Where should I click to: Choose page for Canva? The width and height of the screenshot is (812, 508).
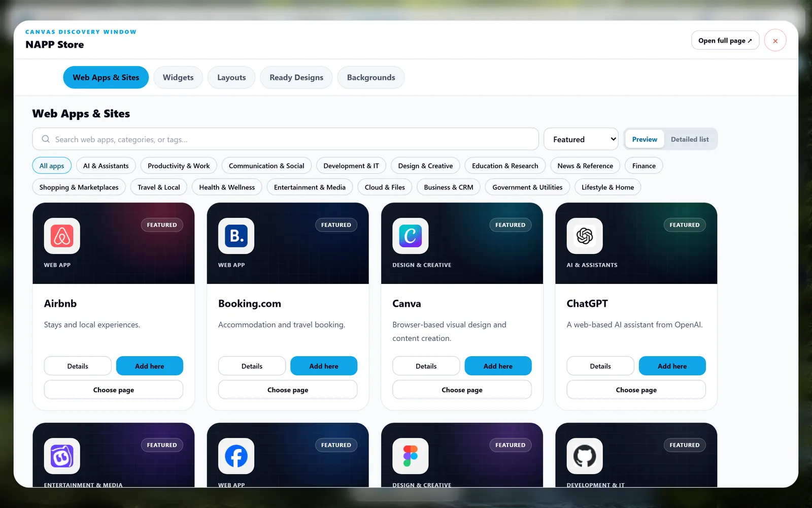tap(462, 390)
